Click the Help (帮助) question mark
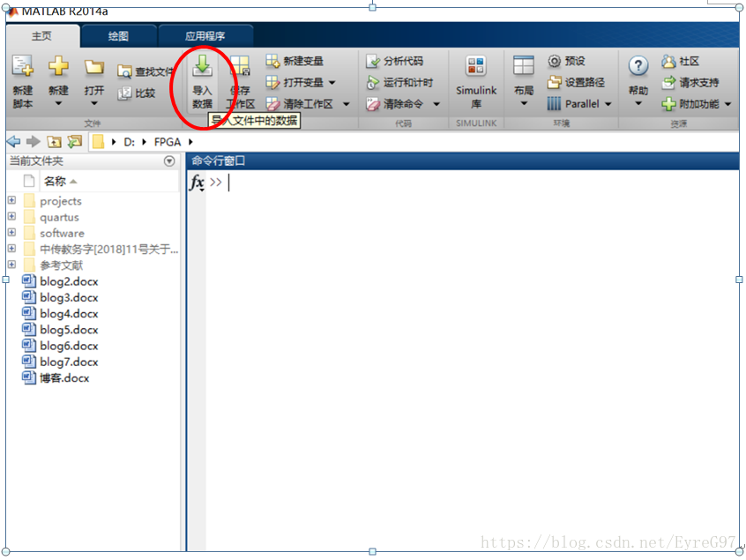The width and height of the screenshot is (746, 560). [638, 65]
